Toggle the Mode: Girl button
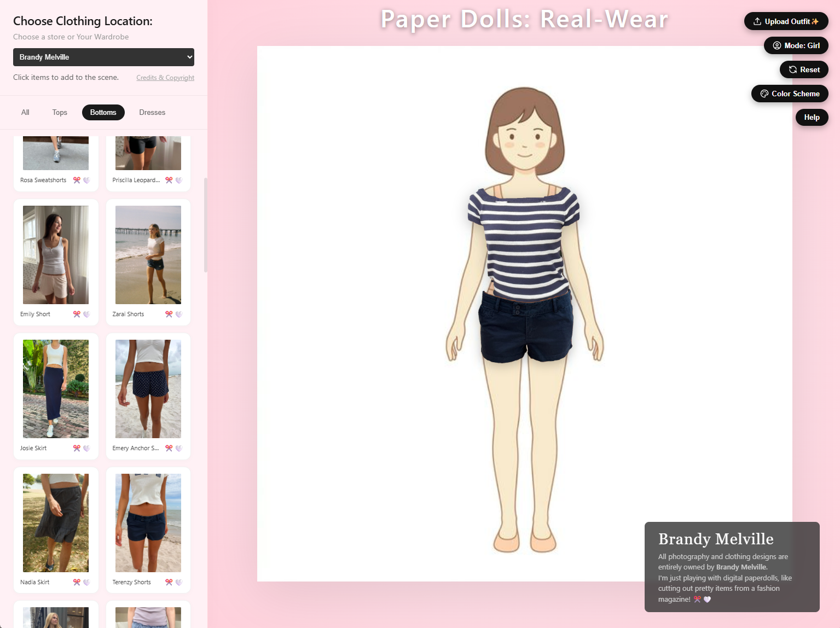Viewport: 840px width, 628px height. [796, 45]
